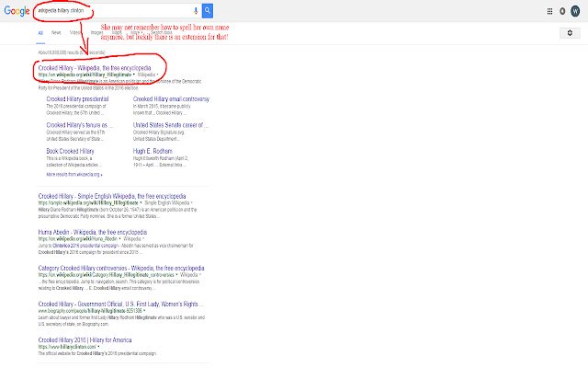Image resolution: width=588 pixels, height=368 pixels.
Task: Open arrow menu after hillaryclinton.com URL
Action: [98, 347]
